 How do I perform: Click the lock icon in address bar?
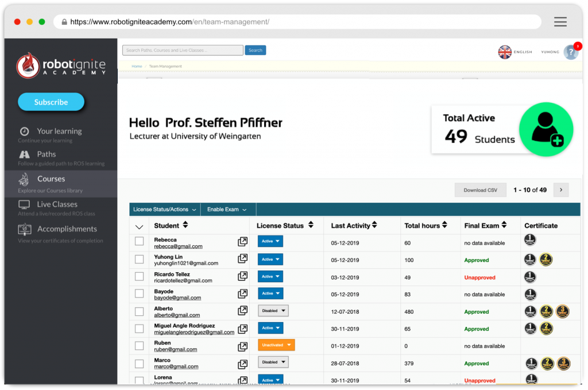[x=64, y=22]
